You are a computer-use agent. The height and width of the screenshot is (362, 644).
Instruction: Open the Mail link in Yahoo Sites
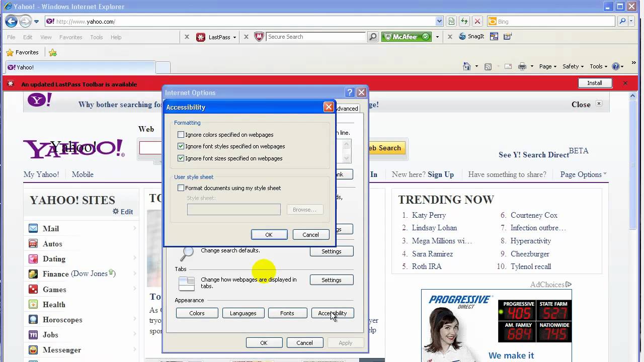pyautogui.click(x=51, y=229)
